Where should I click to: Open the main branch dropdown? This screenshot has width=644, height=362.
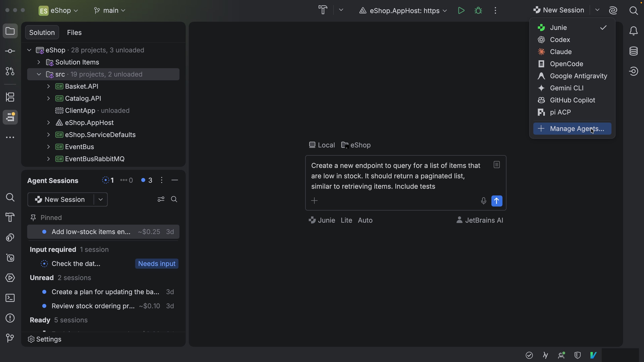110,11
